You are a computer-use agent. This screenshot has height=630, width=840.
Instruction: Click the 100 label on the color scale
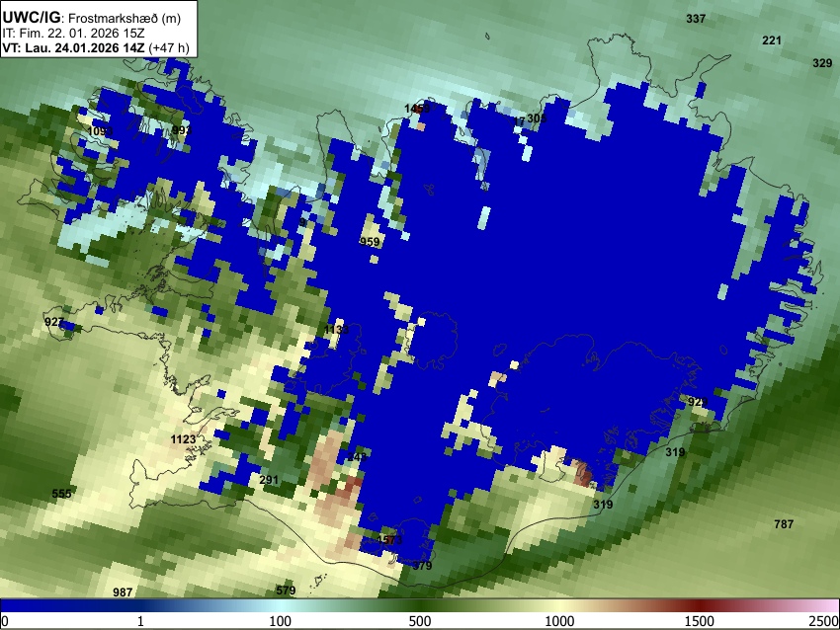click(x=281, y=621)
